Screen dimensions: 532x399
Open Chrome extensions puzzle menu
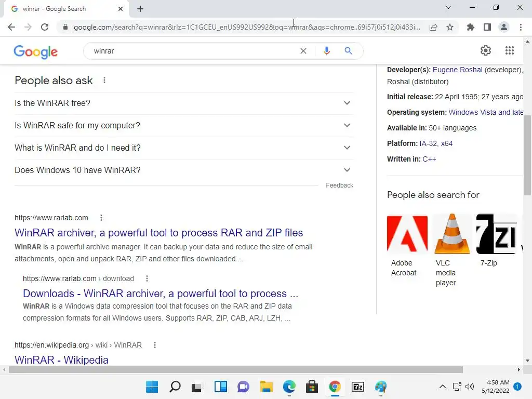[471, 27]
